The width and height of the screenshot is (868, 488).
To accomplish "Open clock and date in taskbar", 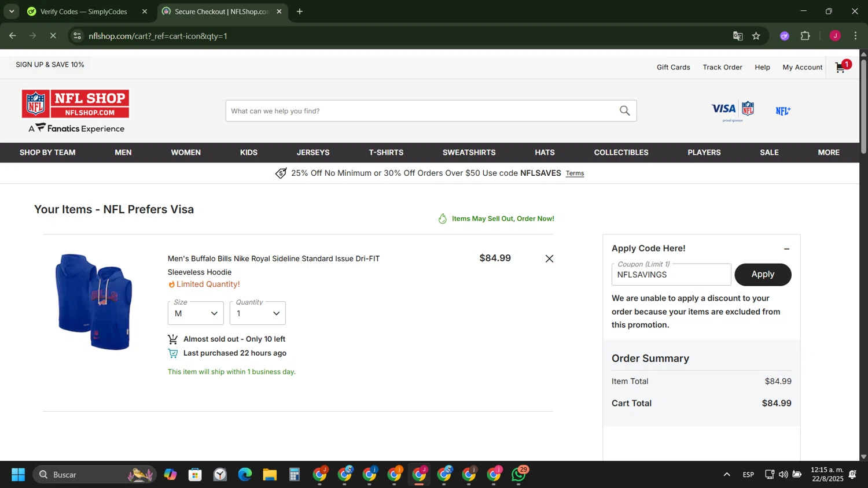I will (x=827, y=475).
